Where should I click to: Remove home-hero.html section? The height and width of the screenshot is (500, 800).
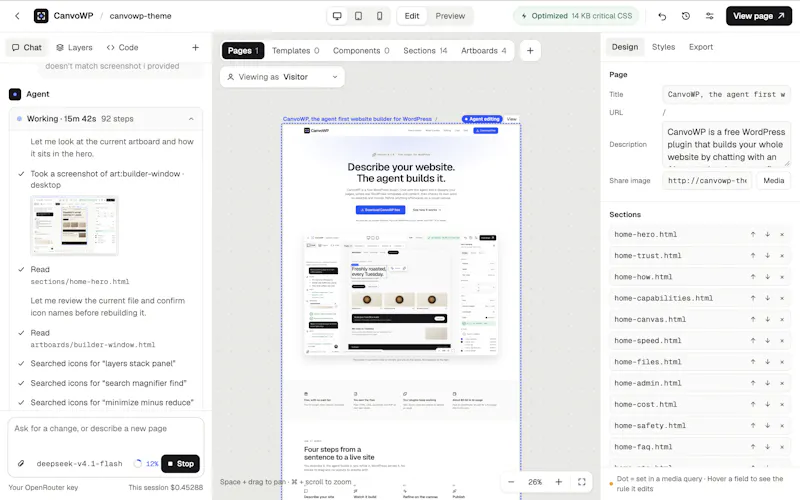tap(782, 234)
